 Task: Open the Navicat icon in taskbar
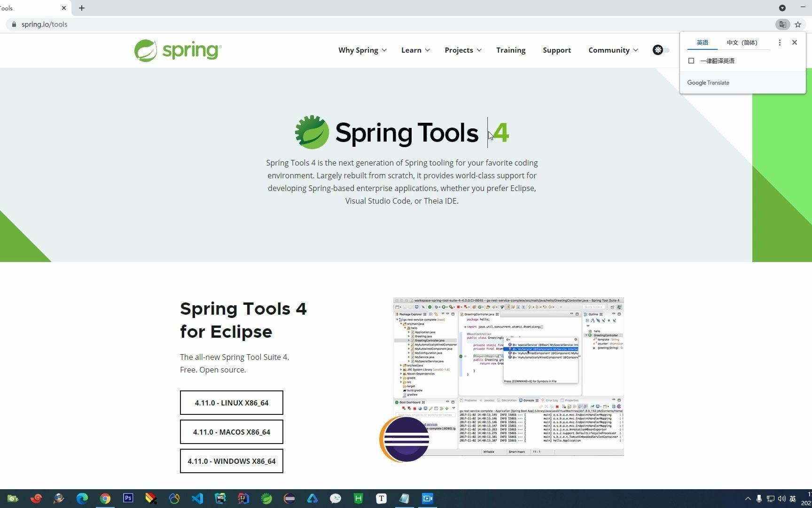174,499
